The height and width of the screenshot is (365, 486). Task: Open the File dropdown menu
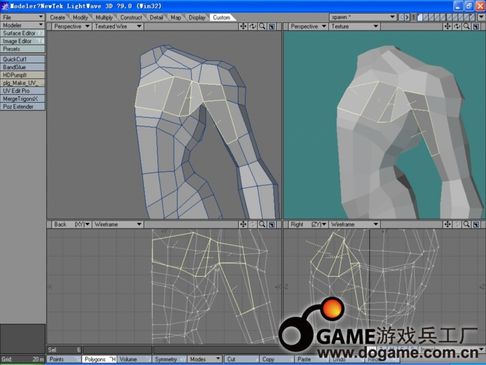tap(22, 17)
